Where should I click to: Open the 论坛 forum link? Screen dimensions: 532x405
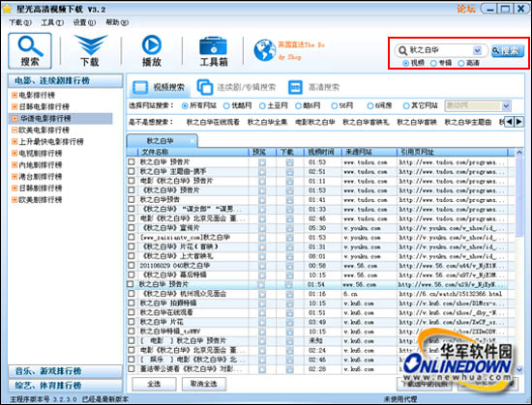(x=466, y=9)
